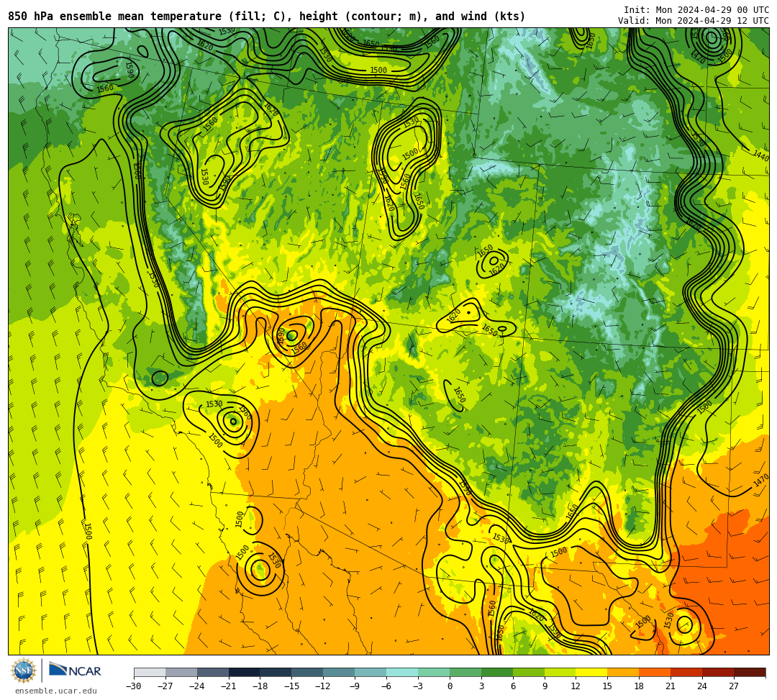Pick the -9 to -6 colorbar swatch

point(371,672)
